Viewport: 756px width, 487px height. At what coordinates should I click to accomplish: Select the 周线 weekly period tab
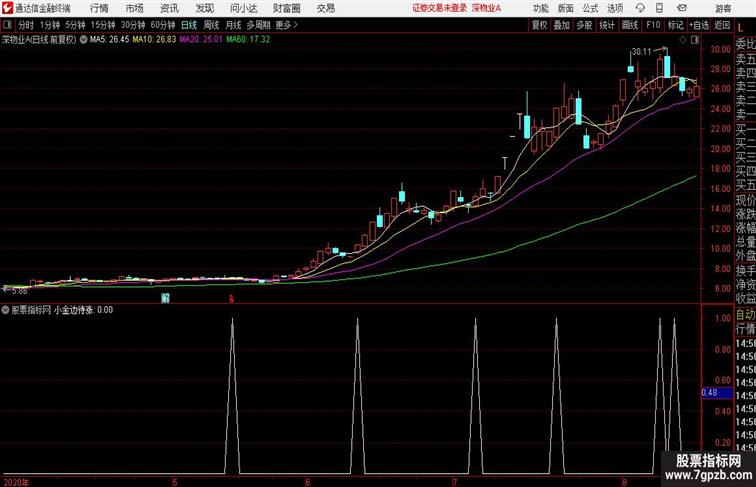click(x=211, y=25)
